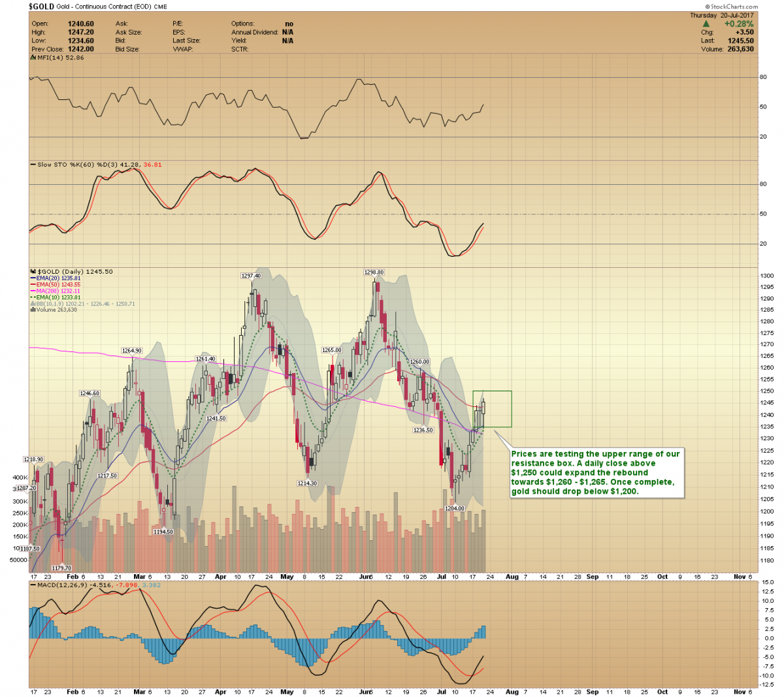
Task: Click the 1204.00 July low label
Action: click(454, 508)
